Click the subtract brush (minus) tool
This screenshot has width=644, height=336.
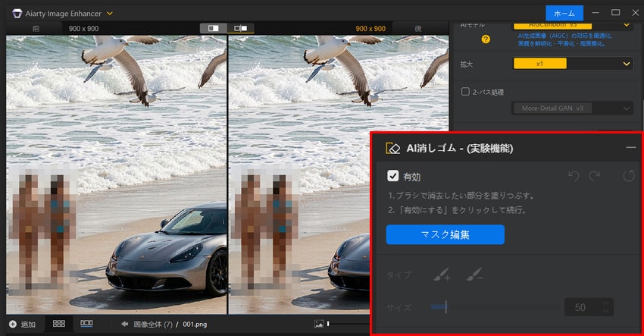(474, 275)
